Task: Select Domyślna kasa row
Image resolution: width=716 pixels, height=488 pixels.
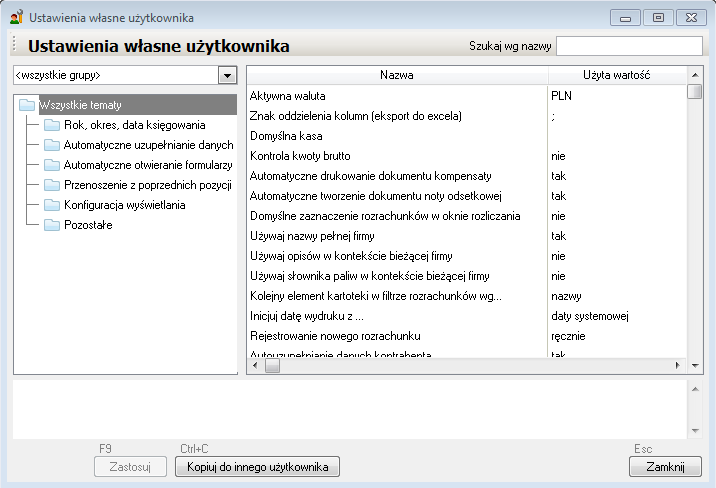Action: tap(466, 136)
